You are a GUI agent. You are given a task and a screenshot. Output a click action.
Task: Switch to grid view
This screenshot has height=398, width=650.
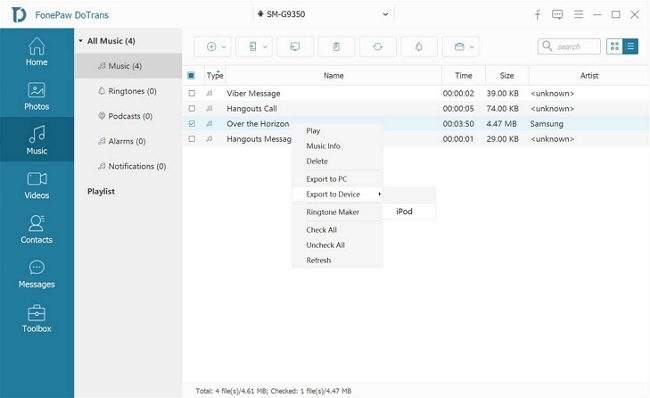point(614,46)
